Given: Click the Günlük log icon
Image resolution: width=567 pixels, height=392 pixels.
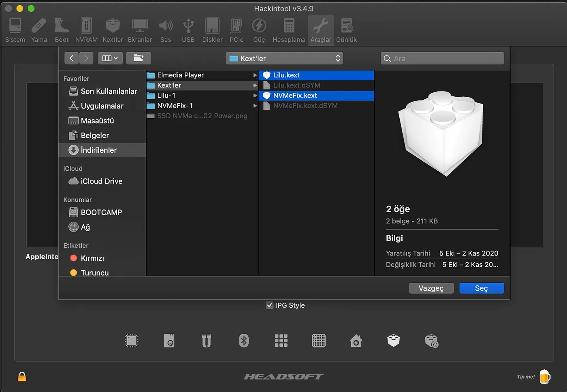Looking at the screenshot, I should (x=347, y=26).
